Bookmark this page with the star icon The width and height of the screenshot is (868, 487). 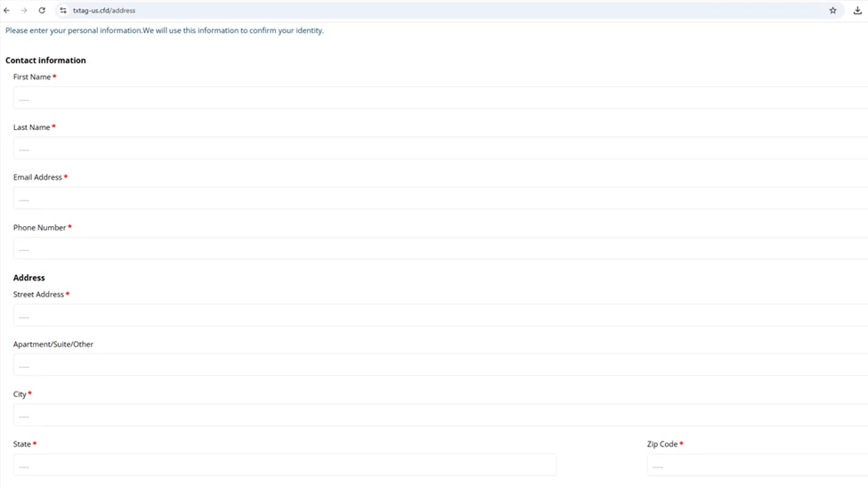click(x=832, y=11)
